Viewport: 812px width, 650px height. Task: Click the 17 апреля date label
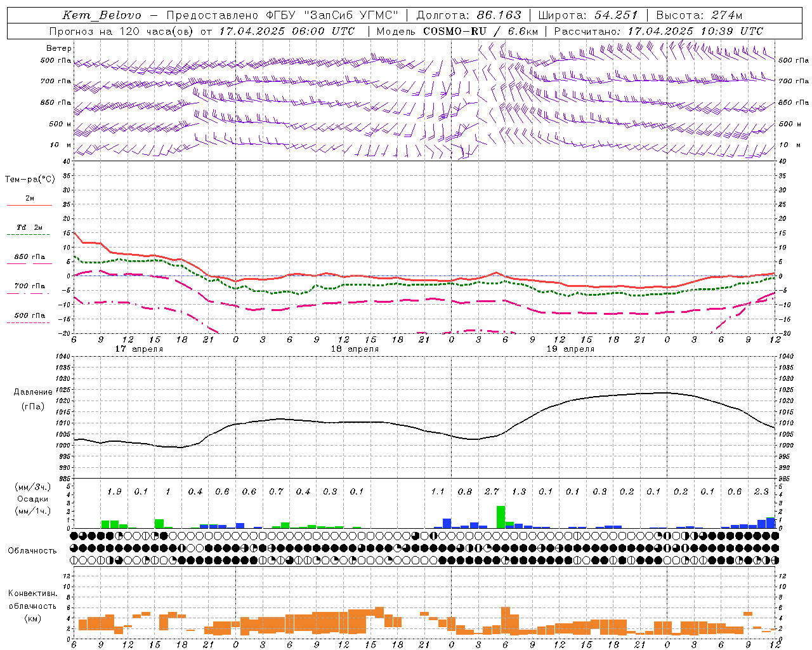click(x=139, y=349)
